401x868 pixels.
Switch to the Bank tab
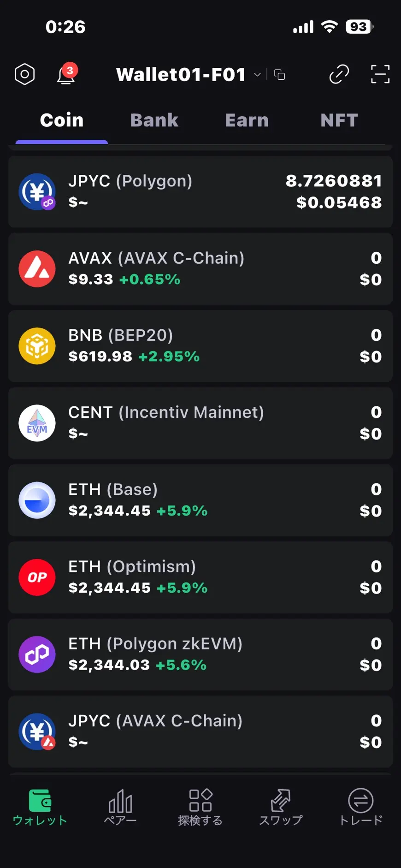154,120
